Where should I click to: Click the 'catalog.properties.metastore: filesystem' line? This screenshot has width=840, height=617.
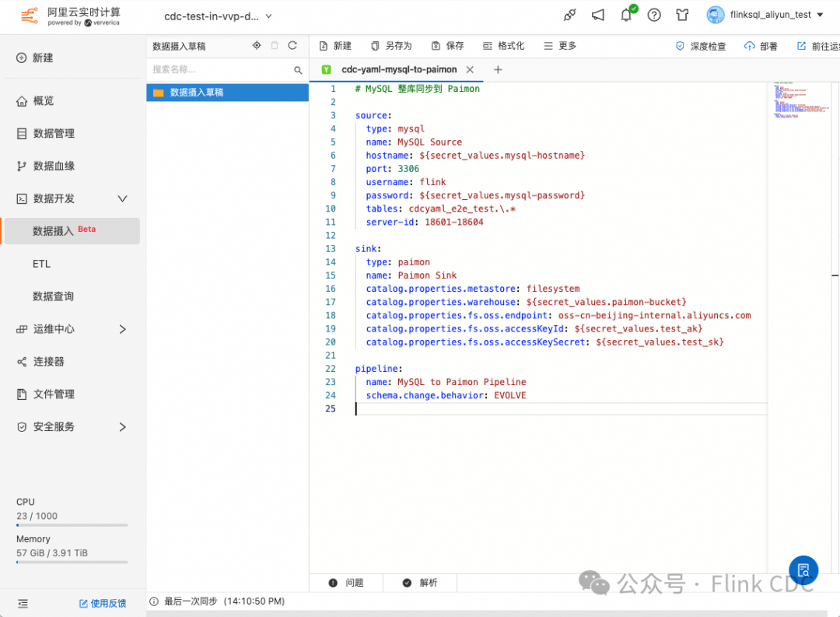pos(473,289)
